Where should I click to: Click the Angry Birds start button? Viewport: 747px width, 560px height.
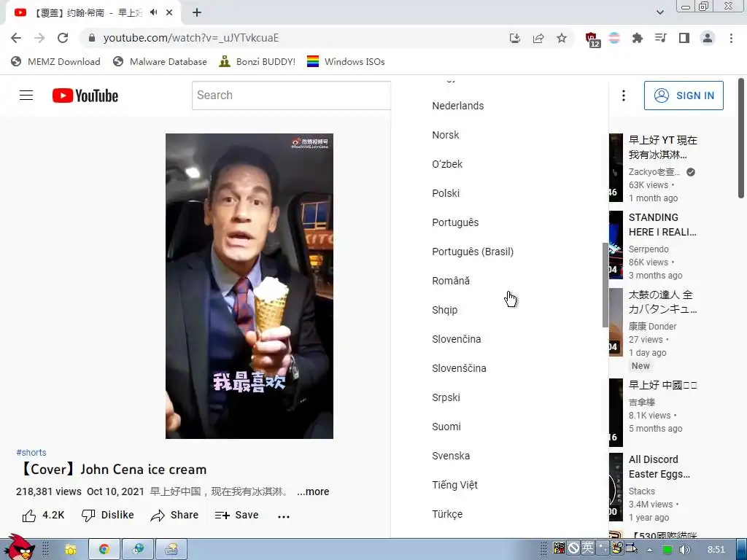(18, 548)
